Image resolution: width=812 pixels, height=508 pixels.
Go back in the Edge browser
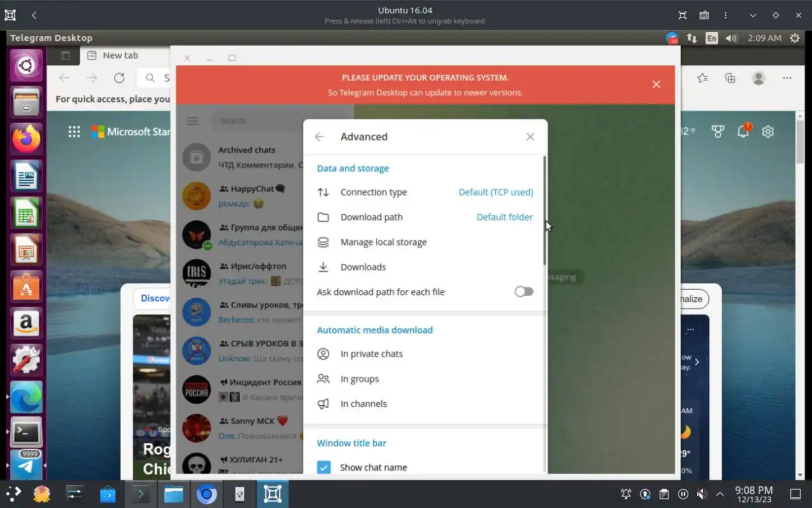click(x=64, y=78)
